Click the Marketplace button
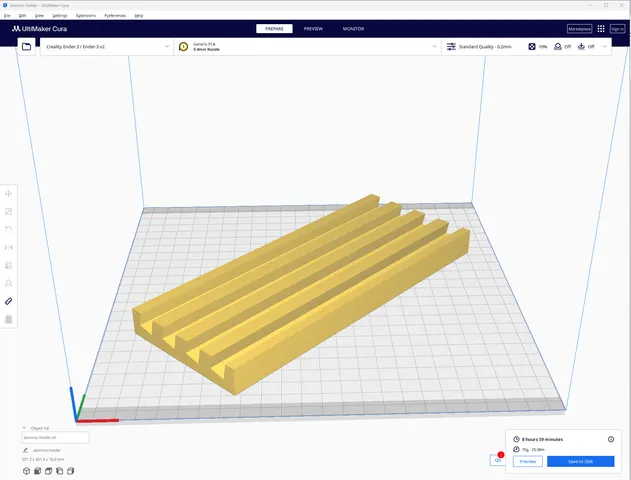This screenshot has height=480, width=631. tap(579, 29)
